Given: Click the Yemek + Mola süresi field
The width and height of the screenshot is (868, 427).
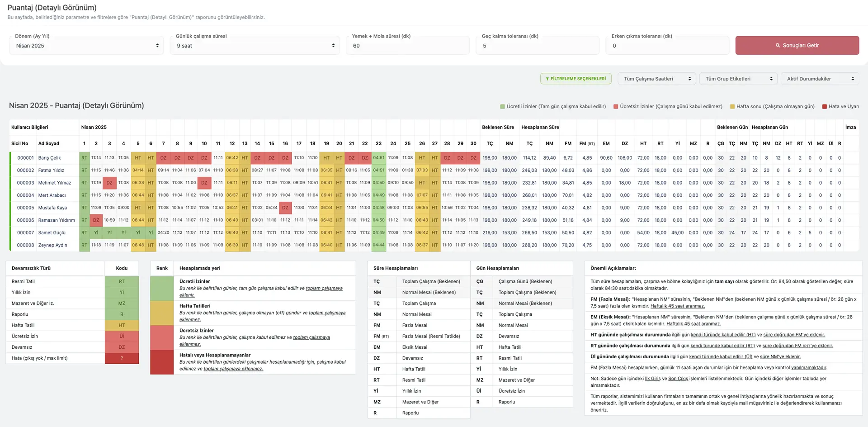Looking at the screenshot, I should click(407, 46).
